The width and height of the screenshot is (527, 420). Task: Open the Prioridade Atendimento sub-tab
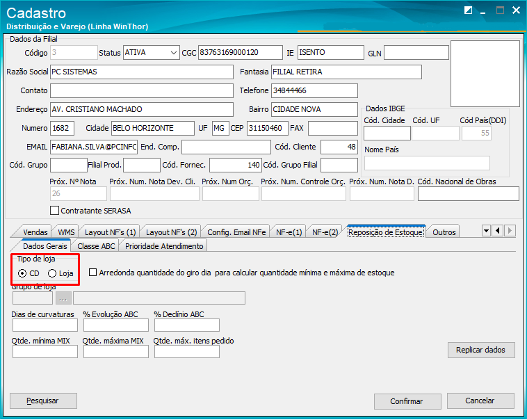(x=164, y=246)
